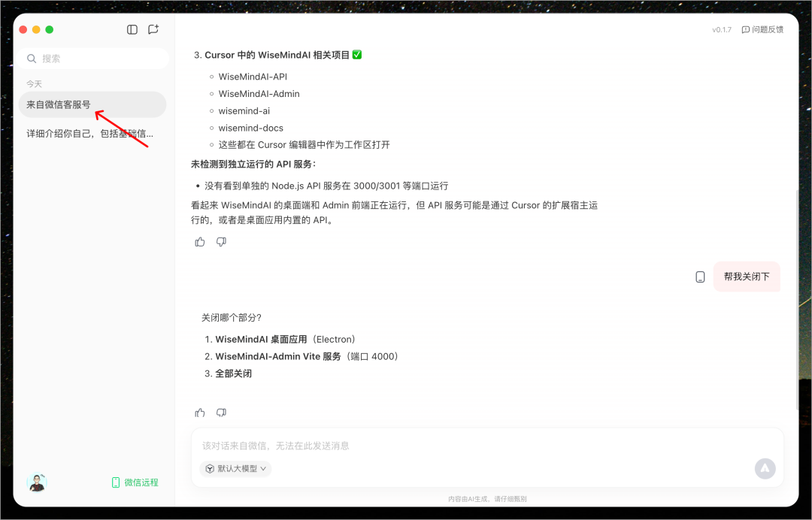
Task: Click the search magnifier icon
Action: 32,59
